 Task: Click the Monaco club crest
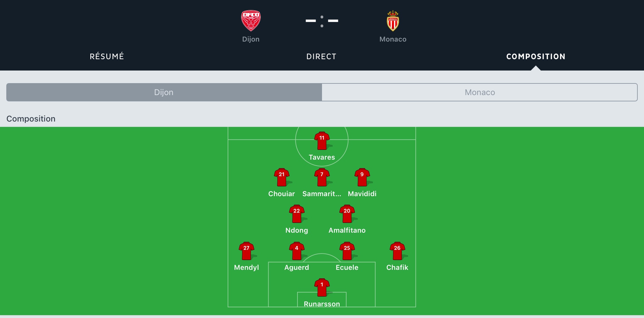[393, 21]
